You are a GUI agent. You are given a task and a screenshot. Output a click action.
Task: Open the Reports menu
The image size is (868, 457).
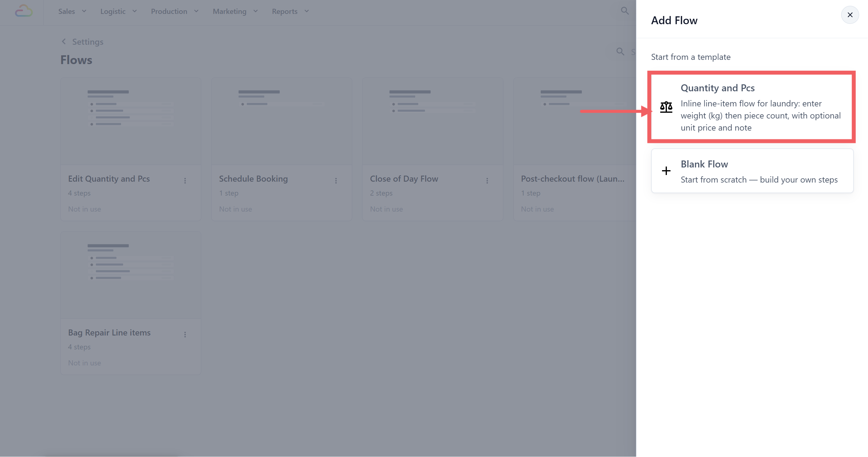coord(290,11)
